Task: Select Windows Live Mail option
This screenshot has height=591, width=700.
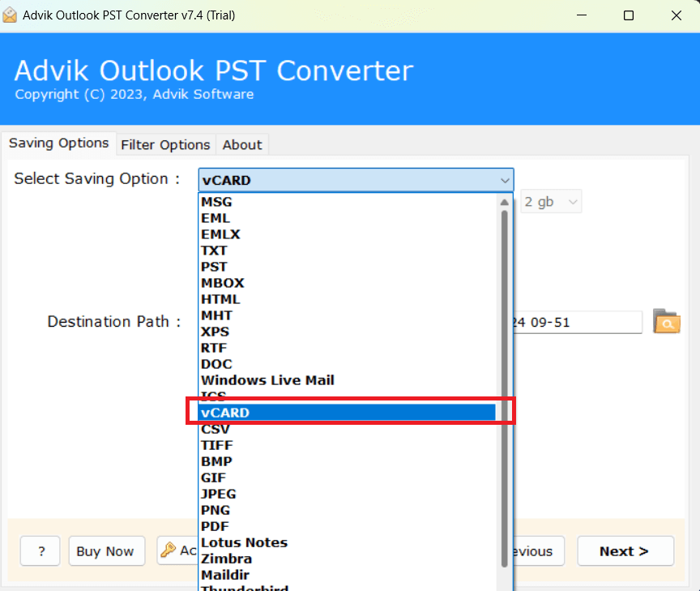Action: point(348,380)
